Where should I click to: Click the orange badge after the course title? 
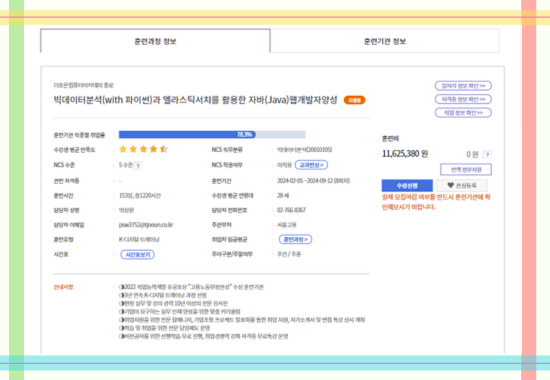[354, 100]
